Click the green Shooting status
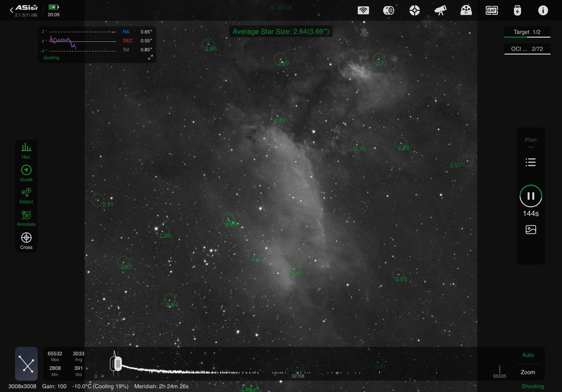The width and height of the screenshot is (562, 392). 533,386
